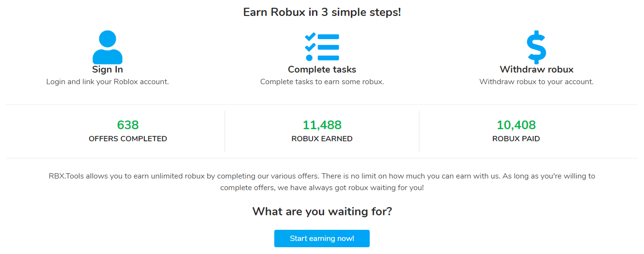Select the Withdraw robux heading
This screenshot has width=644, height=254.
pyautogui.click(x=536, y=69)
